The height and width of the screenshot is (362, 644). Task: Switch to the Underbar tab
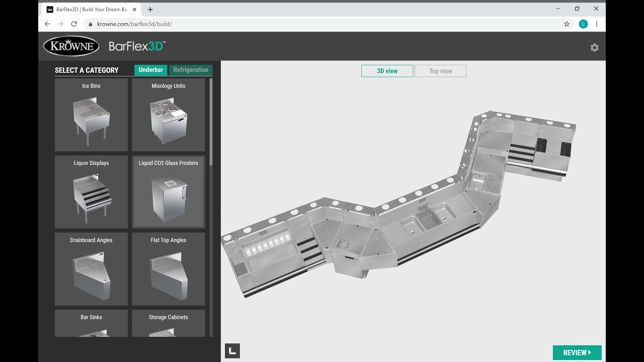[151, 70]
